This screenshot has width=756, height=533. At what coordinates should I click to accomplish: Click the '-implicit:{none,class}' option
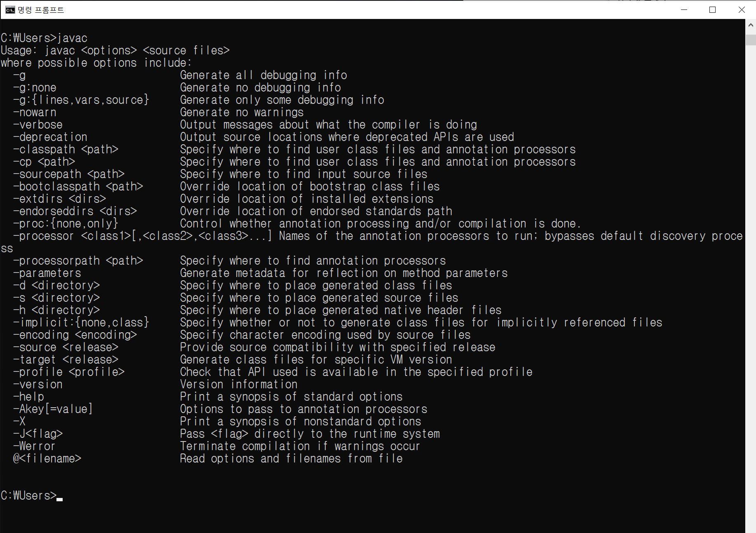click(81, 323)
